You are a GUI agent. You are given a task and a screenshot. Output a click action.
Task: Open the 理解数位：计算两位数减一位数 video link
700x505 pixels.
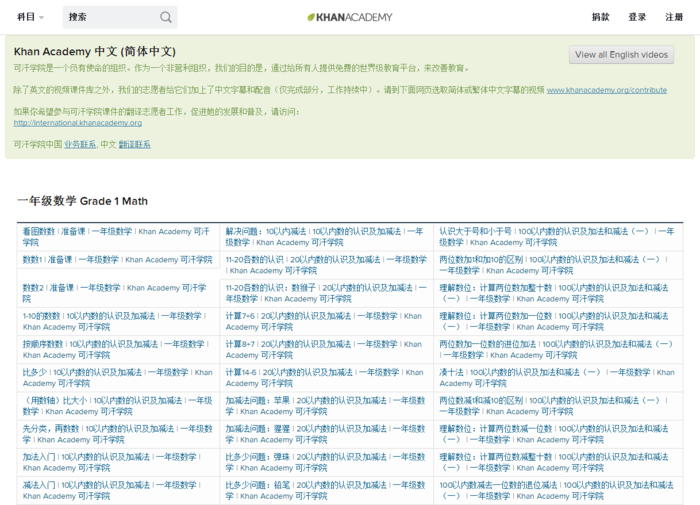554,434
